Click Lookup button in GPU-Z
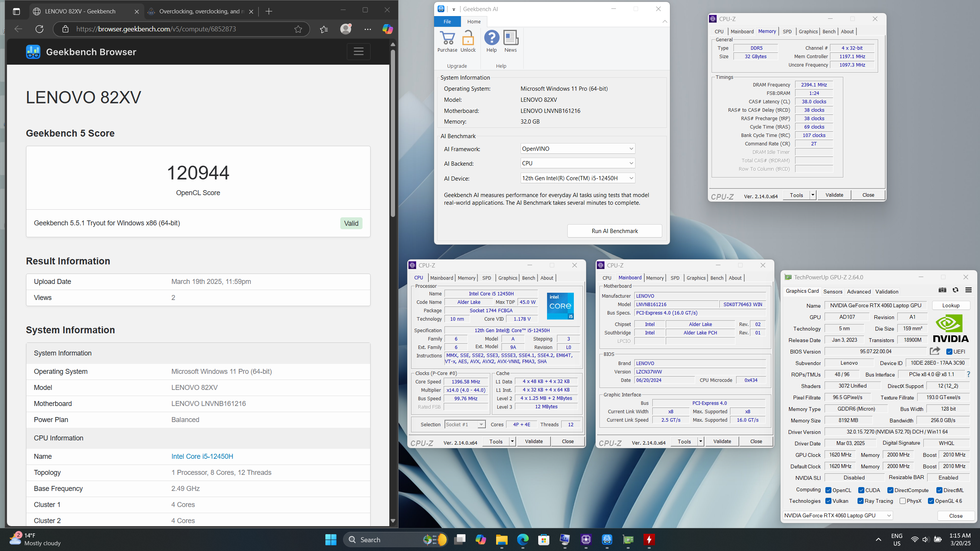The width and height of the screenshot is (980, 551). [x=951, y=305]
